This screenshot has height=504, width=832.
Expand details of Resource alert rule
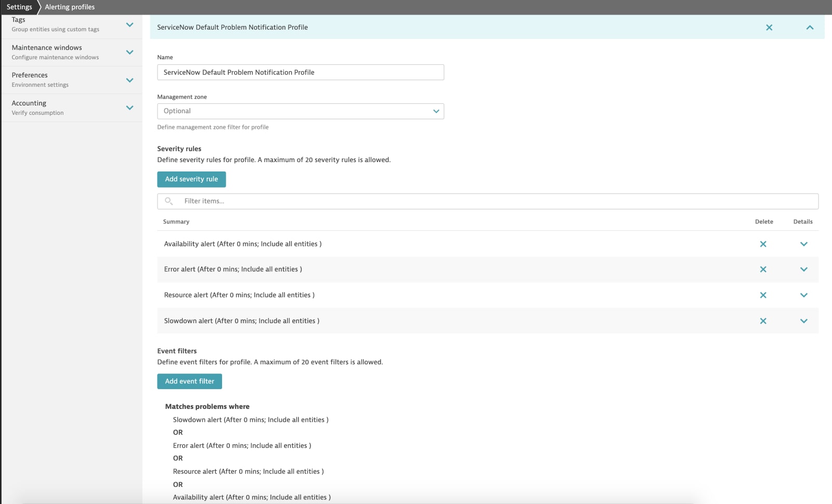click(803, 295)
